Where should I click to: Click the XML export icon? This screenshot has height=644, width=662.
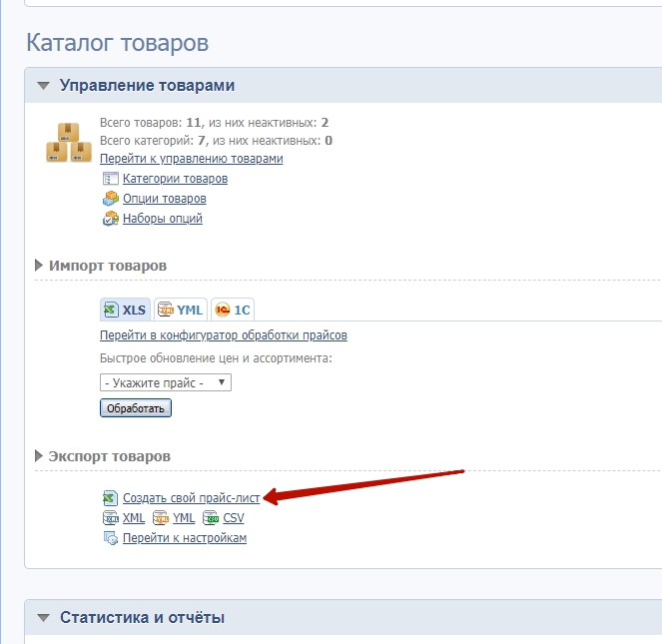point(111,518)
